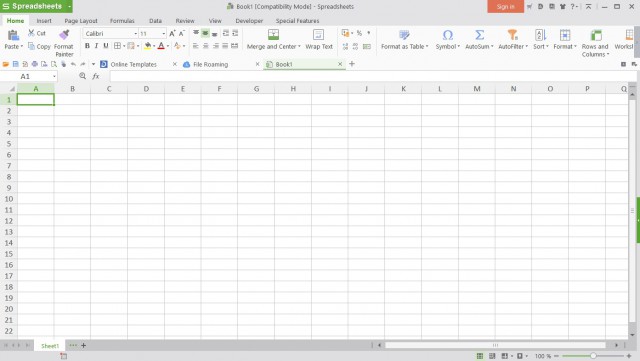This screenshot has width=640, height=361.
Task: Set vertical alignment to middle
Action: pos(205,33)
